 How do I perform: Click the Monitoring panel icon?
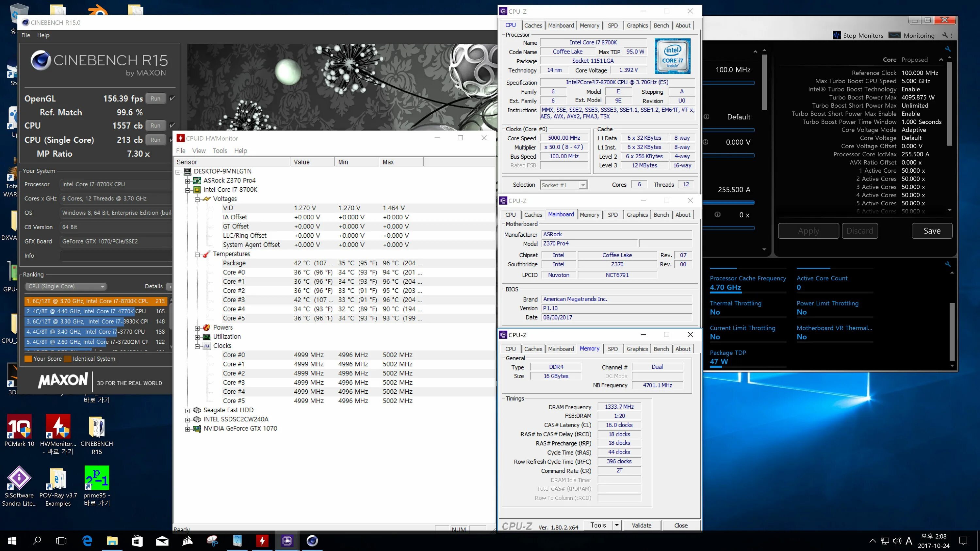coord(894,35)
